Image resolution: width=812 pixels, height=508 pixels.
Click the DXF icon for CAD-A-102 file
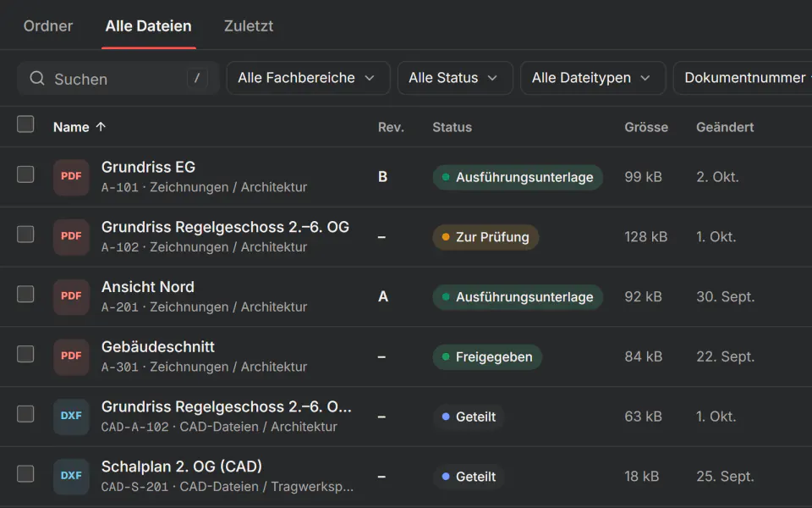[x=71, y=417]
